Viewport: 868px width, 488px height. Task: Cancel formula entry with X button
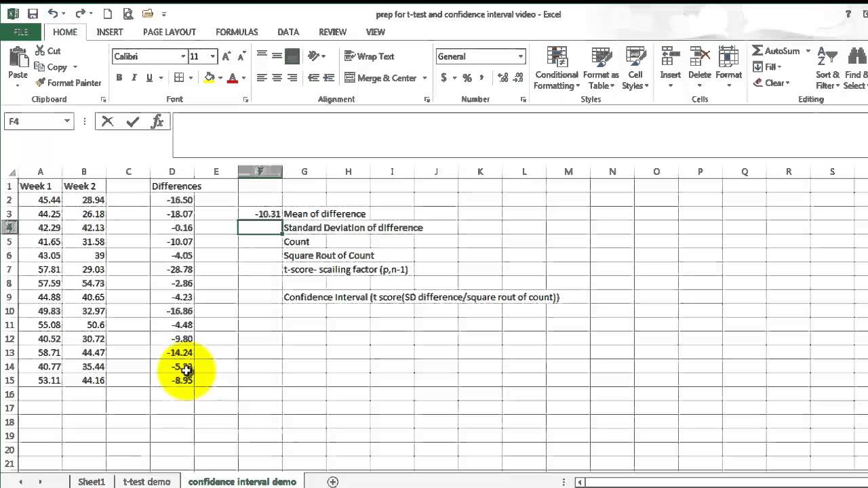tap(107, 121)
